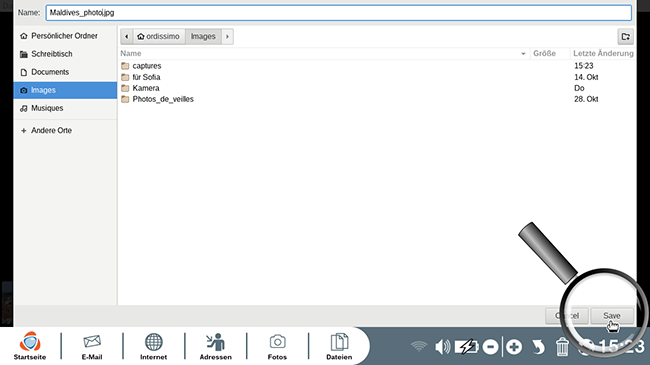Click the battery charging icon

(x=466, y=346)
